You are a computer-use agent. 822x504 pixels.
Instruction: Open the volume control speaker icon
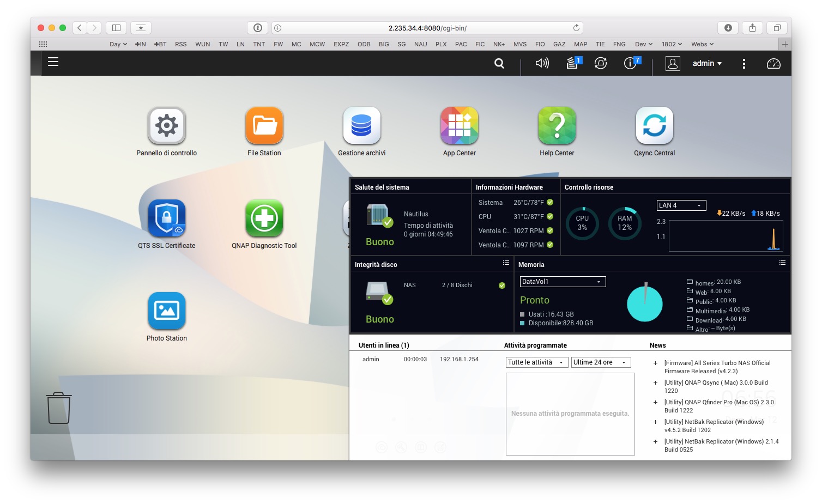(x=542, y=63)
